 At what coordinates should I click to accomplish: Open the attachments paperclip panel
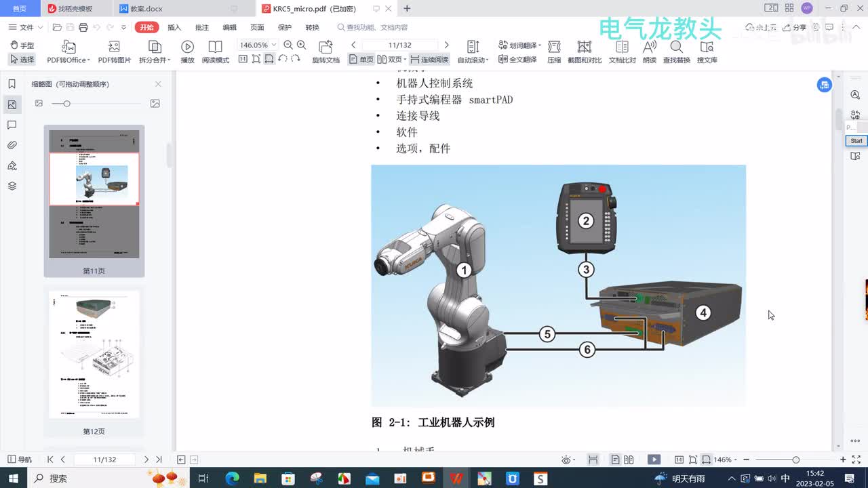pyautogui.click(x=12, y=145)
